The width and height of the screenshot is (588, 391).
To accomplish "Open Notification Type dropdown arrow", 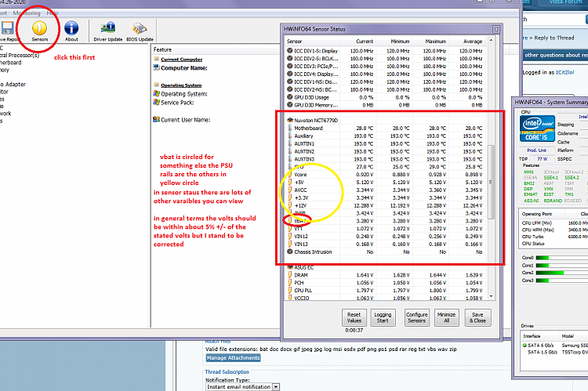I will point(276,387).
